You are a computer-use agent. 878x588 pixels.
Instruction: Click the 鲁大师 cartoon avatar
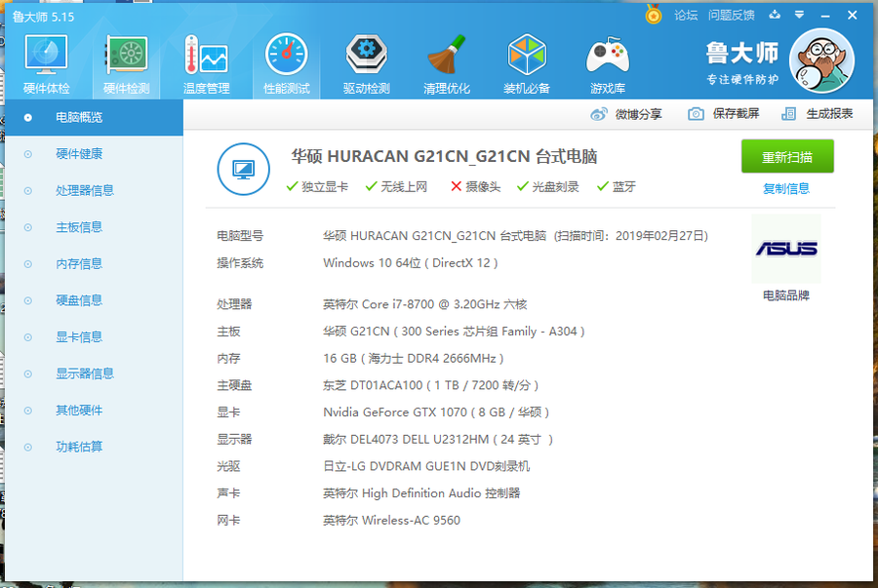click(x=822, y=61)
